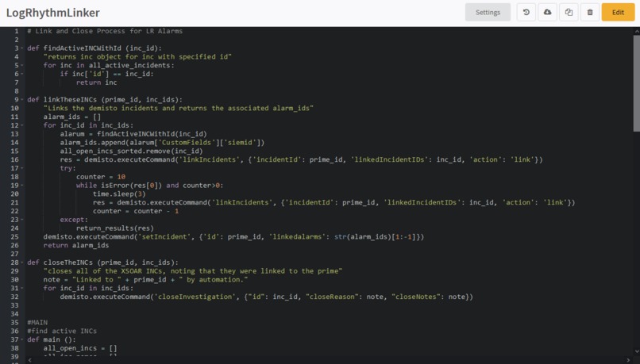This screenshot has height=364, width=640.
Task: Click the docstring on line 4
Action: point(137,56)
